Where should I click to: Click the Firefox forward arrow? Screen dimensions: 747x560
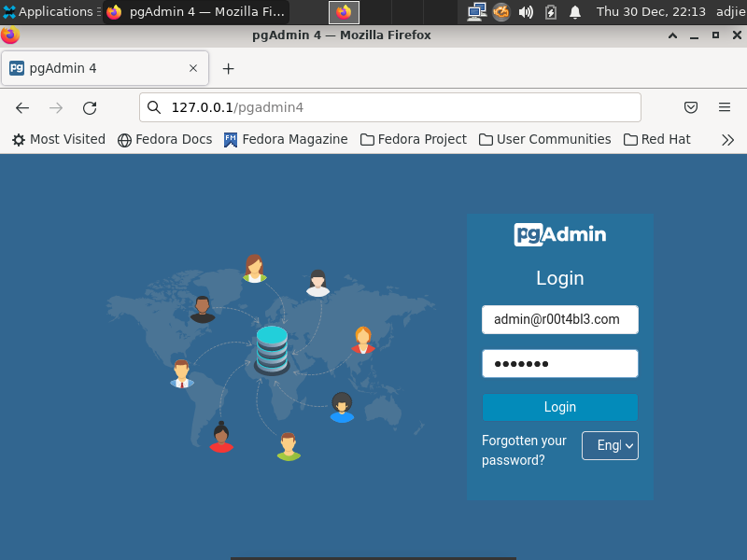pyautogui.click(x=56, y=108)
